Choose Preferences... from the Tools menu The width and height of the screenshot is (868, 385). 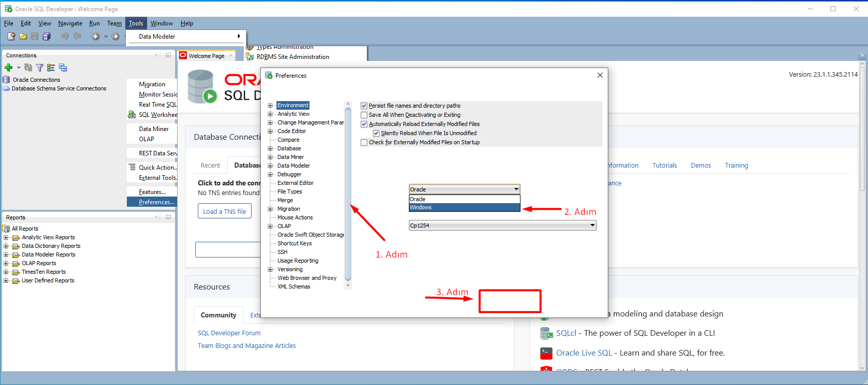coord(156,202)
